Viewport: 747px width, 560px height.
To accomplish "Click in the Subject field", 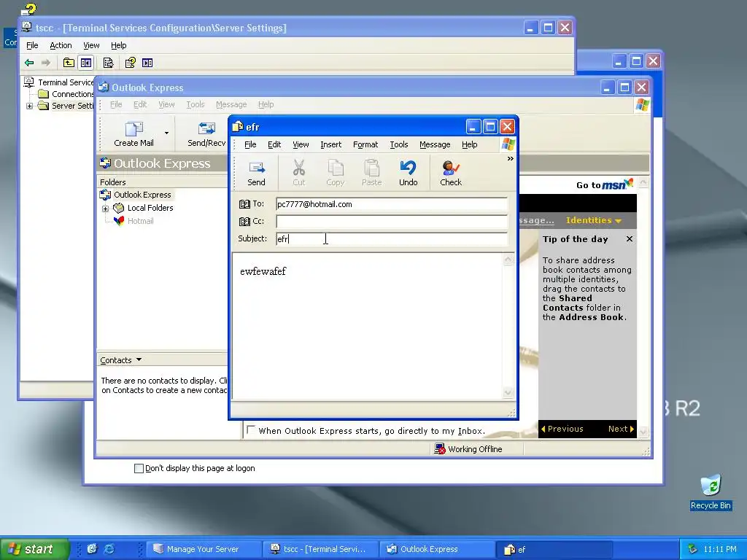I will (391, 238).
